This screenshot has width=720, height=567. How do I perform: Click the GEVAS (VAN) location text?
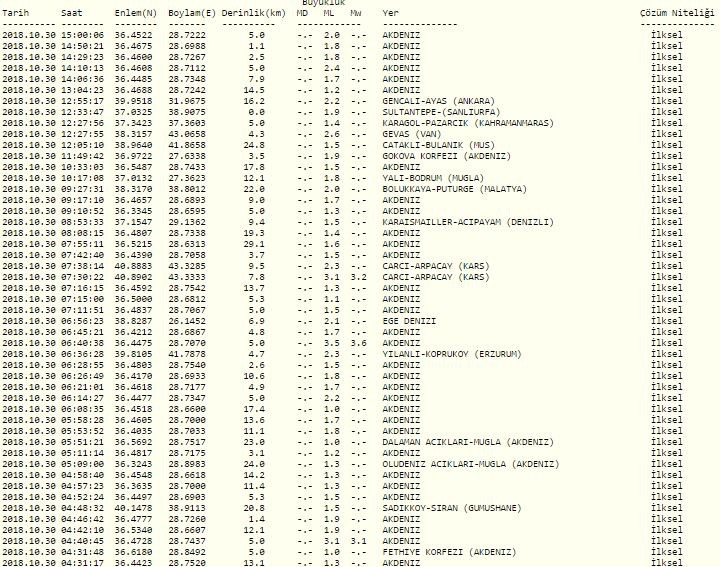[x=411, y=134]
